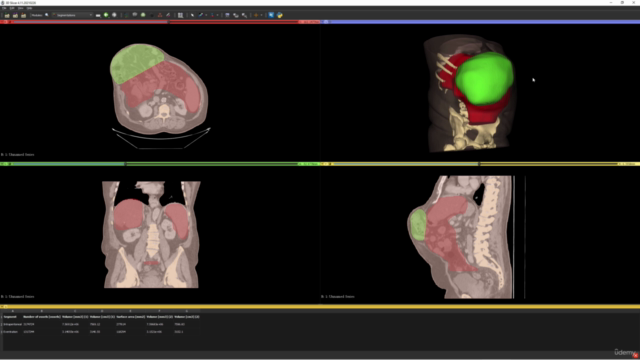Click the screenshot capture toolbar icon
Screen dimensions: 640x360
click(227, 15)
